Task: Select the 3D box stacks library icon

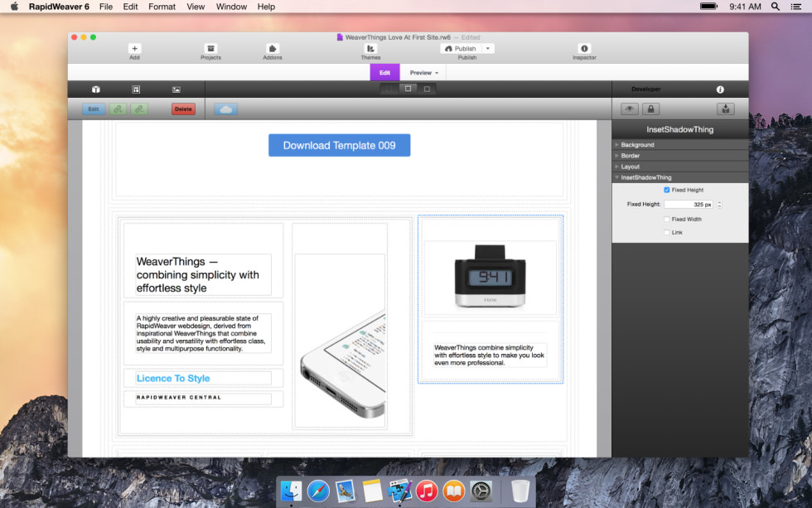Action: coord(96,90)
